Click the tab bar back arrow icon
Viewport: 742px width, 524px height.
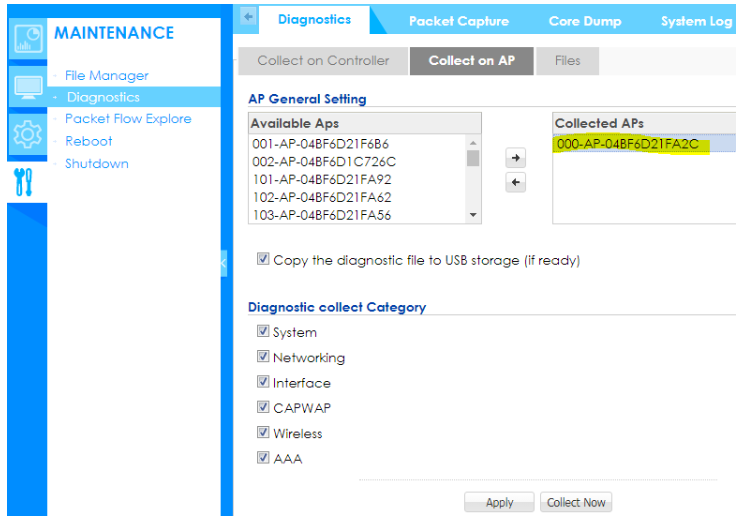[x=249, y=17]
